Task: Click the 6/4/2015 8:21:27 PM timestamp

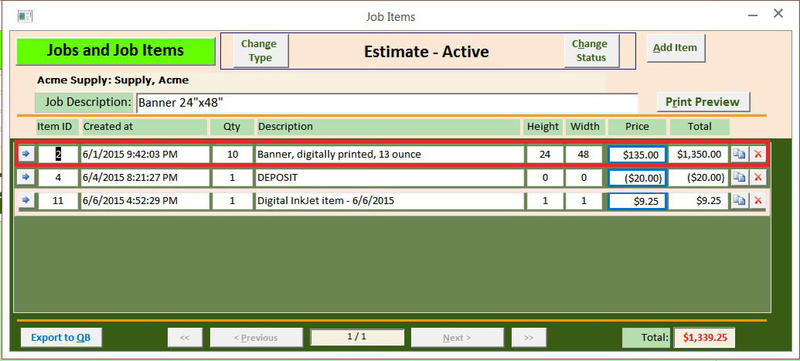Action: (x=144, y=177)
